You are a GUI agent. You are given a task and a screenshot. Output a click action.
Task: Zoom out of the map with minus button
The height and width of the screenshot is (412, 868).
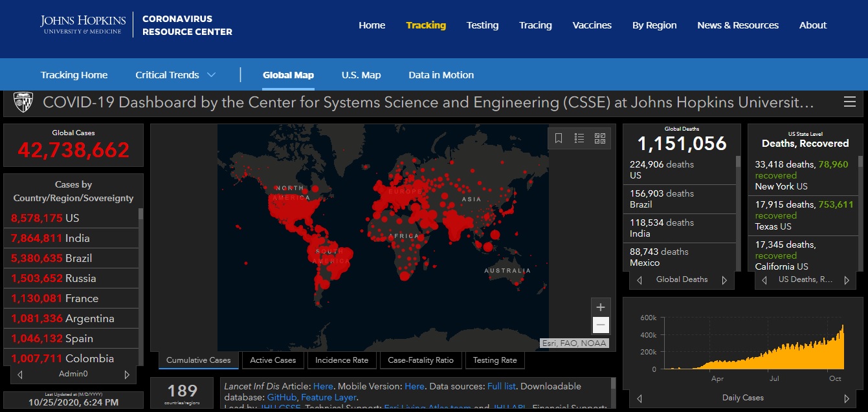click(x=601, y=325)
